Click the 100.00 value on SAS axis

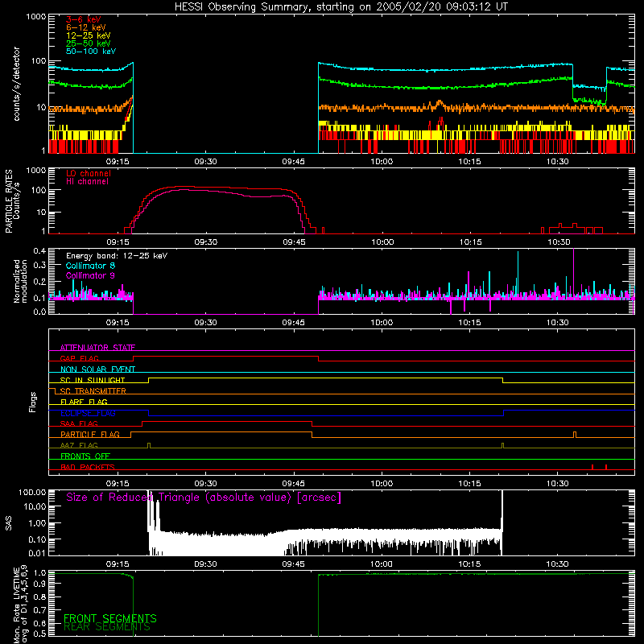point(32,492)
